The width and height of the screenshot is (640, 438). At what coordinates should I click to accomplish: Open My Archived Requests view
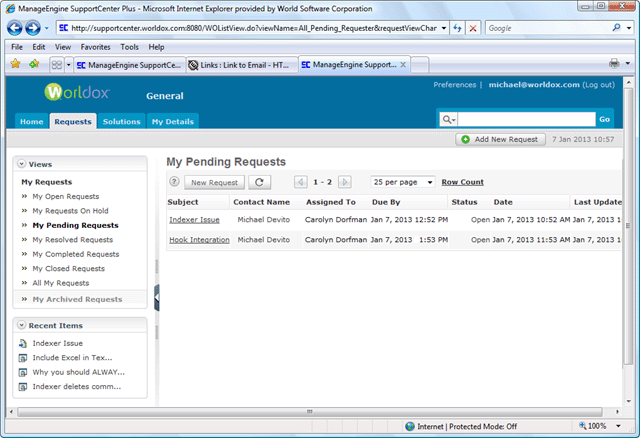(x=77, y=299)
